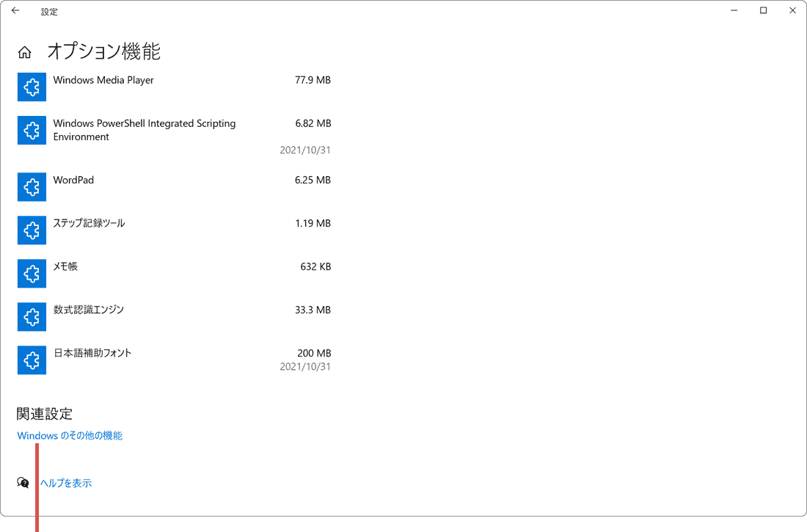The height and width of the screenshot is (532, 807).
Task: Open Windows のその他の機能 link
Action: click(x=70, y=435)
